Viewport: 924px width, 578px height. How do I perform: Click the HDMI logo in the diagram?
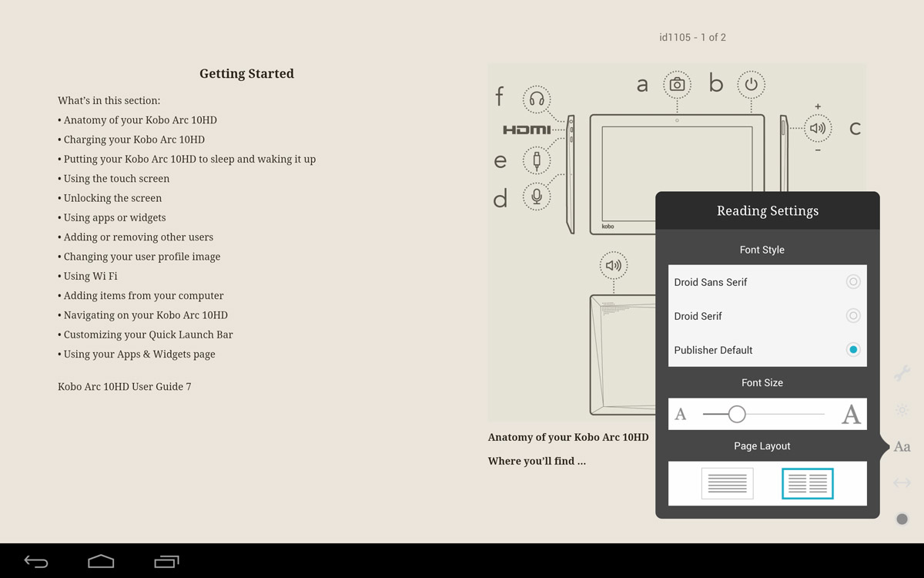tap(527, 130)
